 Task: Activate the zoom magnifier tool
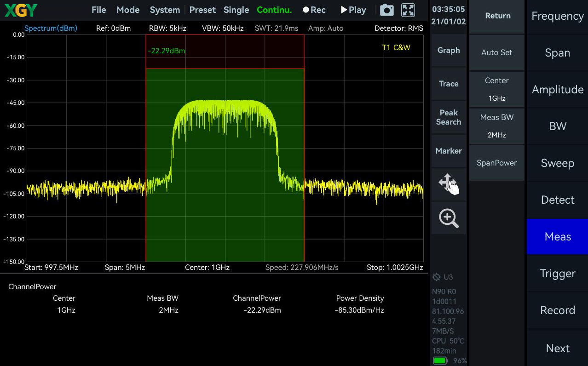click(449, 218)
